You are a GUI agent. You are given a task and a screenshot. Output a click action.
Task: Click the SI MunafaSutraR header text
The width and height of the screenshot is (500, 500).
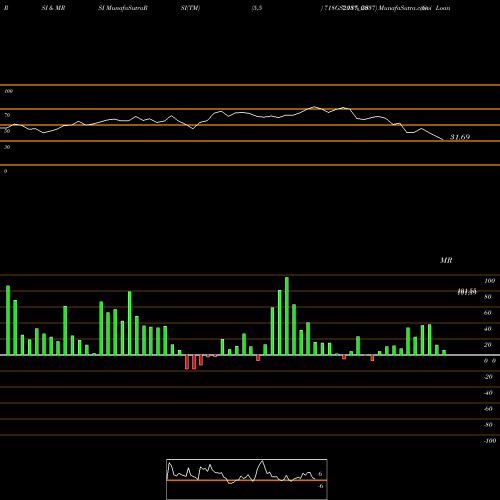click(123, 8)
